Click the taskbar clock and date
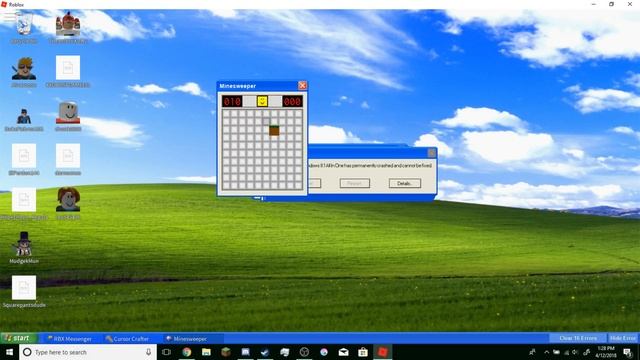Image resolution: width=640 pixels, height=360 pixels. coord(606,352)
